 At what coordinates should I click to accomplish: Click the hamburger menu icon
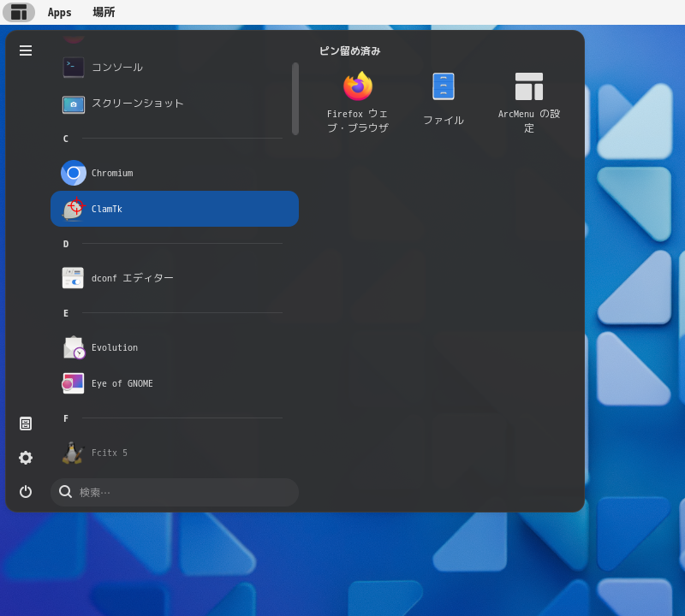click(x=26, y=50)
